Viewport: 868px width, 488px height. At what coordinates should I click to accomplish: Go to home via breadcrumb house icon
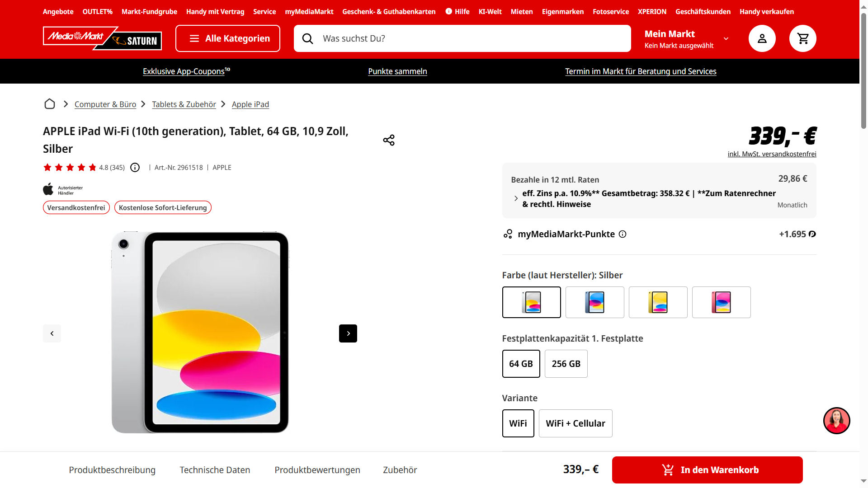click(50, 104)
